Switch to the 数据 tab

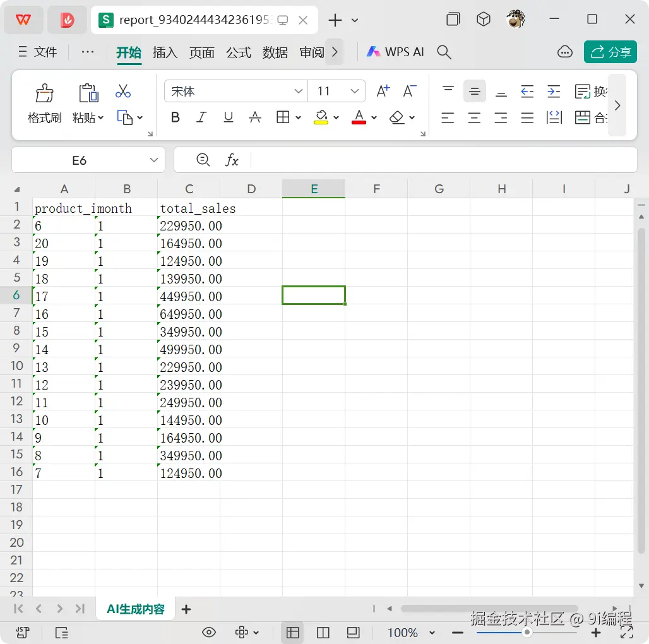(275, 52)
